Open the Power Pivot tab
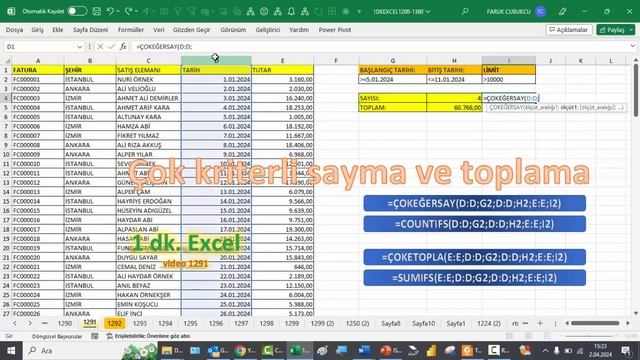640x360 pixels. point(335,30)
